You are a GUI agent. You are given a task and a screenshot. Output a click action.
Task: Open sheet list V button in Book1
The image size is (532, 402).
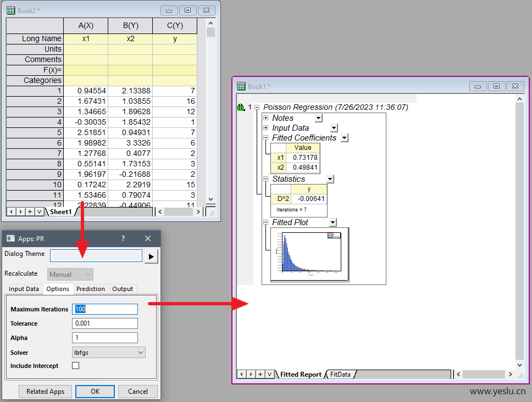(x=269, y=374)
